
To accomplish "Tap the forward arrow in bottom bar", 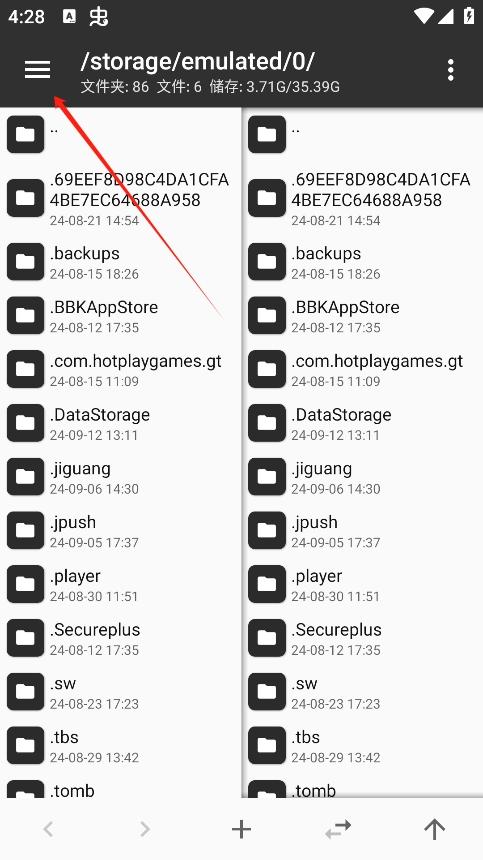I will [145, 829].
